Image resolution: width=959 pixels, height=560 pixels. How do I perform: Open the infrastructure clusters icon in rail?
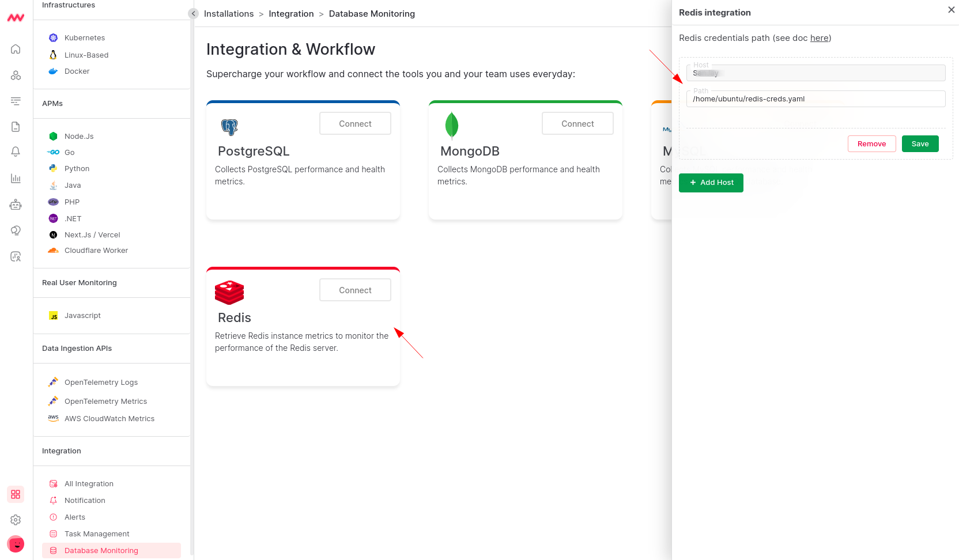point(16,75)
